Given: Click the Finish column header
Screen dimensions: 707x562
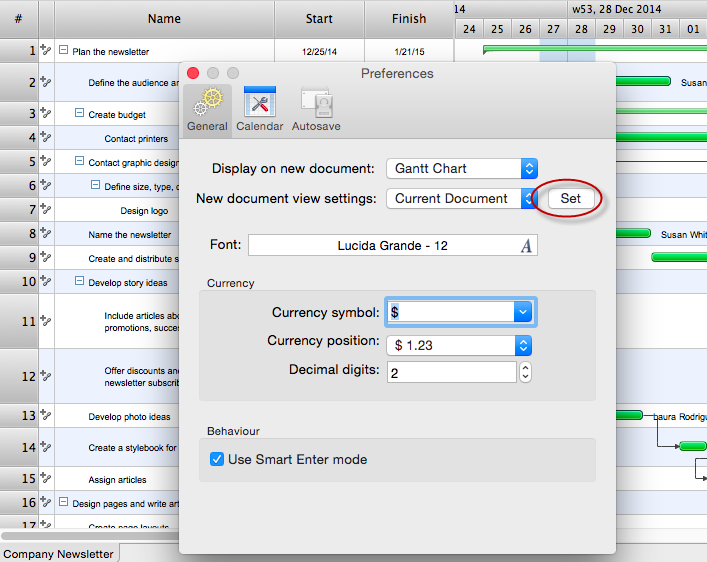Looking at the screenshot, I should point(409,19).
